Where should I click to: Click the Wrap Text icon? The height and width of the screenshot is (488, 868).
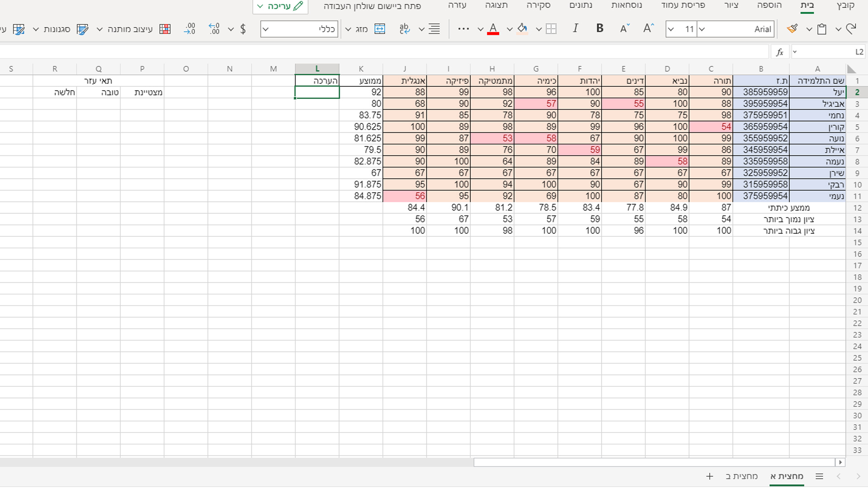(404, 29)
